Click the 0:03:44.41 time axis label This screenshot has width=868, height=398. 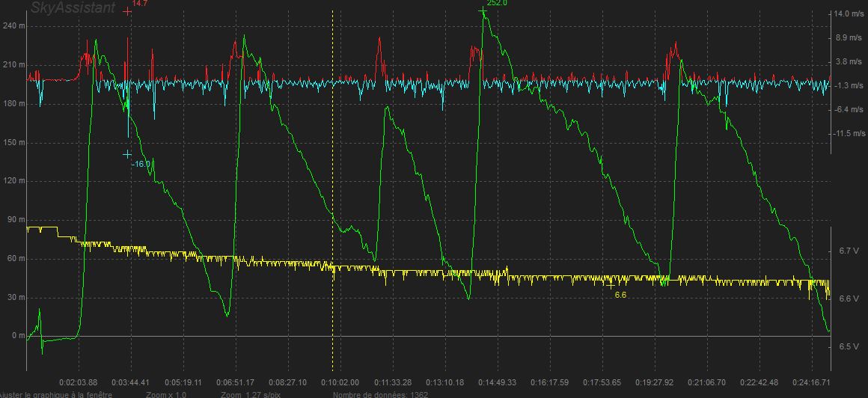pos(131,382)
